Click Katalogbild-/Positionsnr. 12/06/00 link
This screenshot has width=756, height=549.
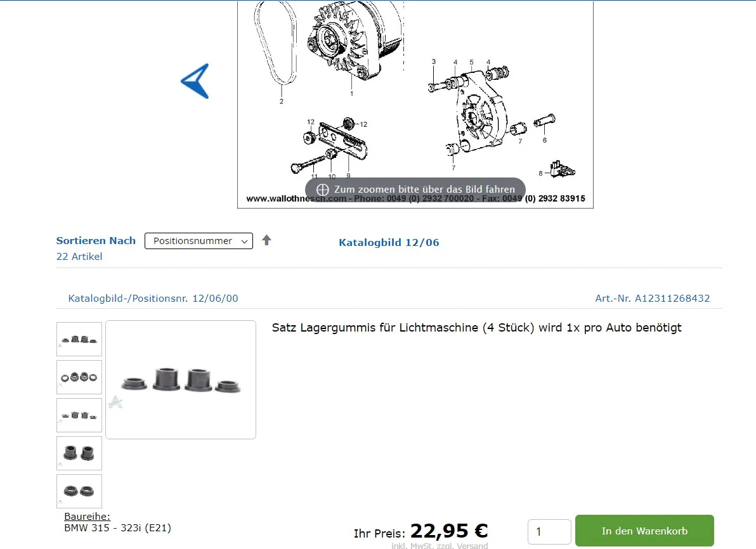coord(153,299)
